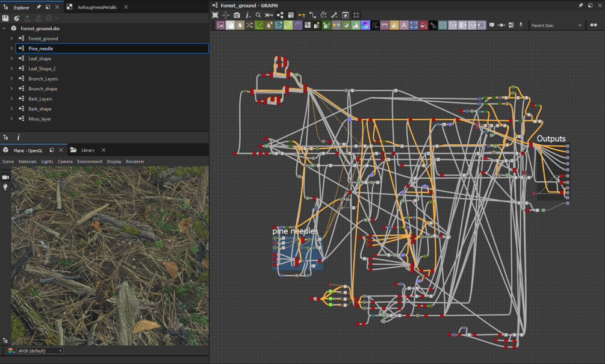Viewport: 605px width, 364px height.
Task: Open the Environment menu in 3D view
Action: click(x=90, y=162)
